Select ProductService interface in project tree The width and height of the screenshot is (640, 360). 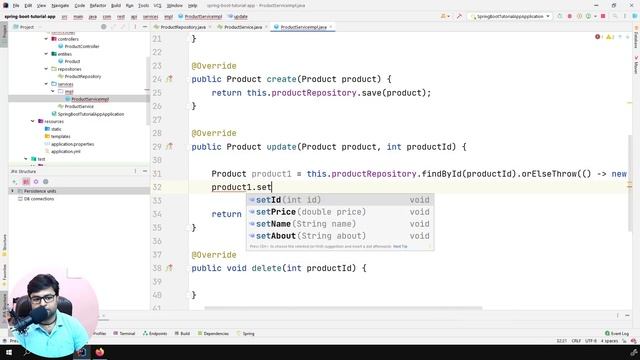pos(79,107)
